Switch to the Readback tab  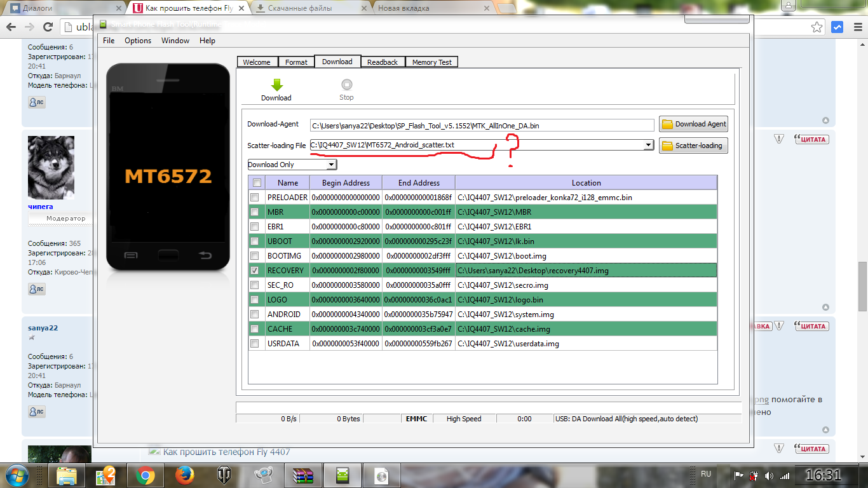[x=383, y=62]
